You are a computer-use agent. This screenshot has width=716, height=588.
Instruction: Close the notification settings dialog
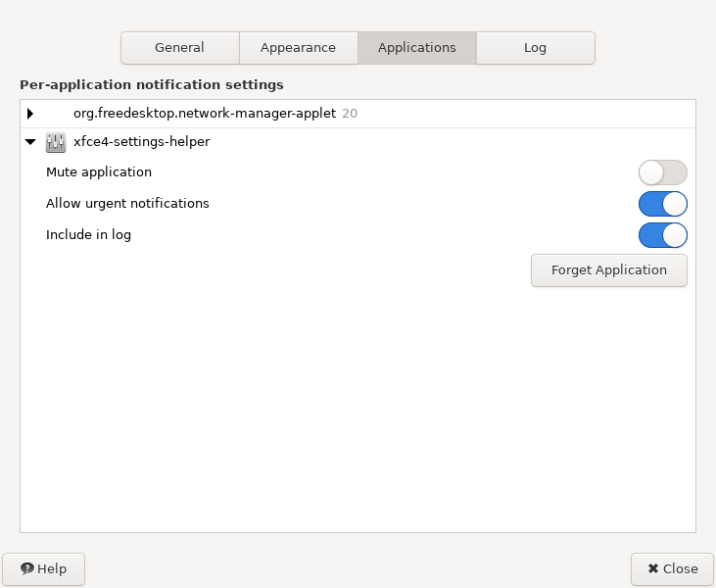[672, 568]
